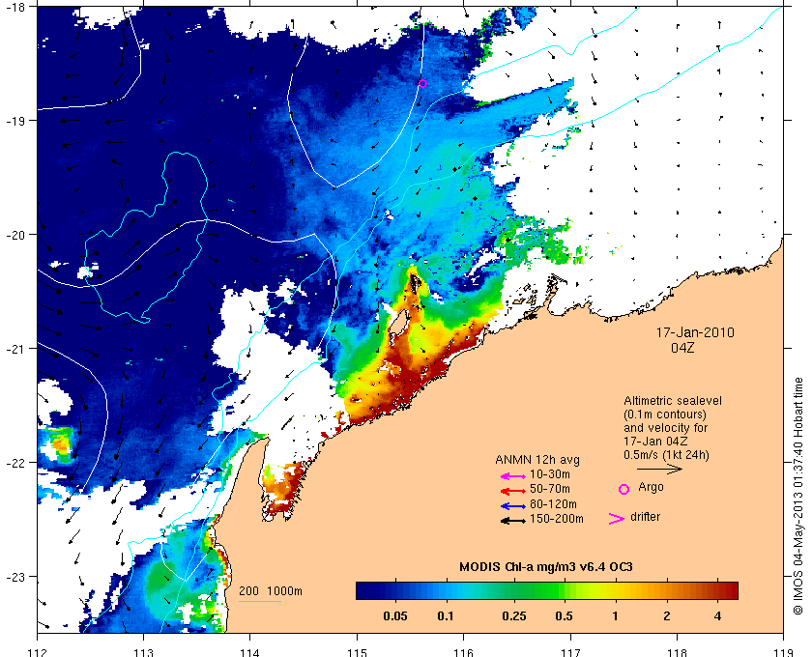Click the dark blue end of the colorbar
Image resolution: width=812 pixels, height=657 pixels.
coord(365,590)
